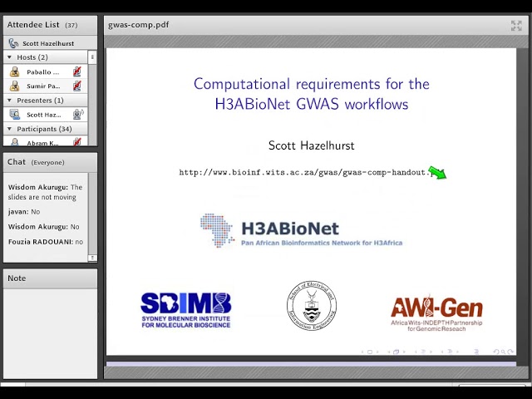Select host Sumir Pa... in attendee list
This screenshot has width=532, height=399.
[46, 86]
